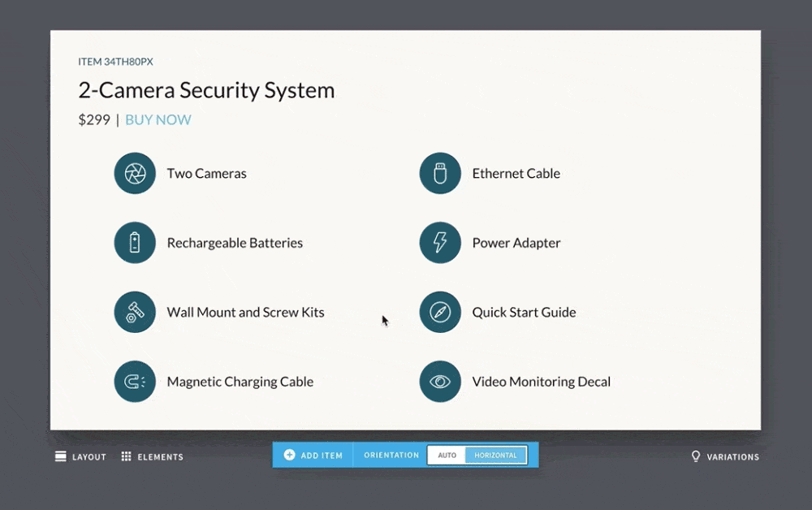Click the screw icon for Wall Mount kits

(135, 312)
